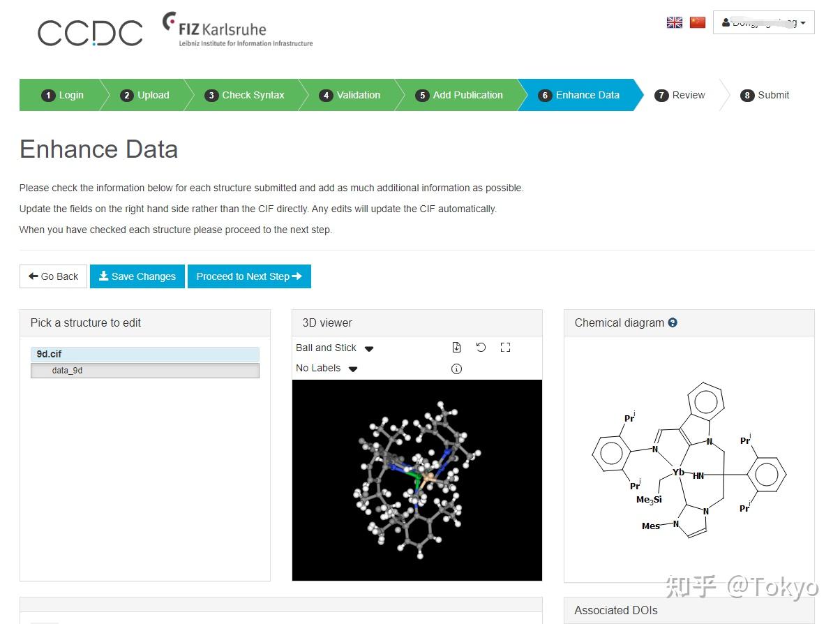Open 3D viewer in fullscreen
The height and width of the screenshot is (624, 840).
pyautogui.click(x=506, y=348)
